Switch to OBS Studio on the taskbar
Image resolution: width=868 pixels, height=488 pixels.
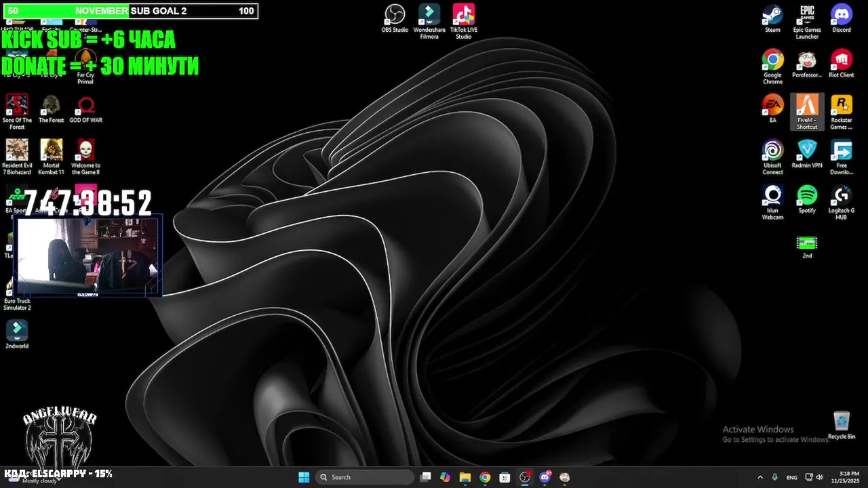pyautogui.click(x=525, y=477)
